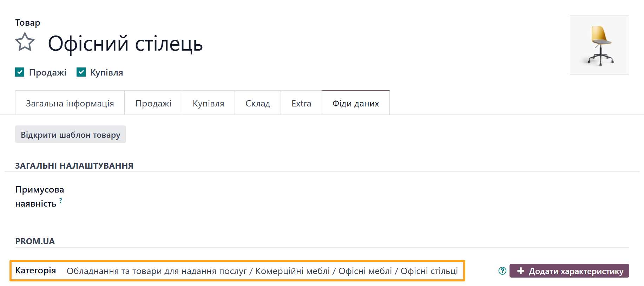The height and width of the screenshot is (286, 644).
Task: Uncheck the Продажі checkbox
Action: pos(20,72)
